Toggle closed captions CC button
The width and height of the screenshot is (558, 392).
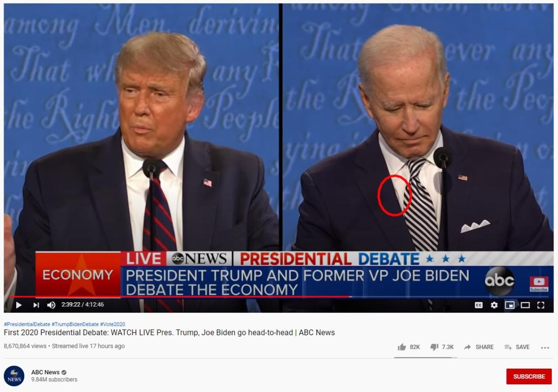[479, 305]
